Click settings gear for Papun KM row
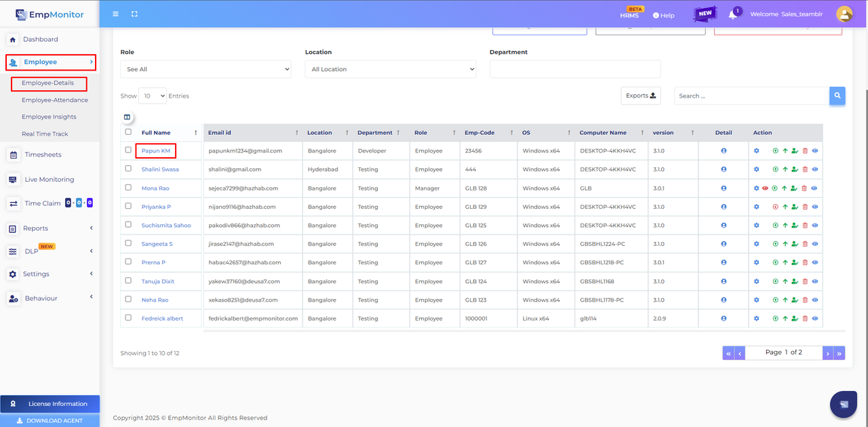This screenshot has width=868, height=427. click(x=757, y=150)
